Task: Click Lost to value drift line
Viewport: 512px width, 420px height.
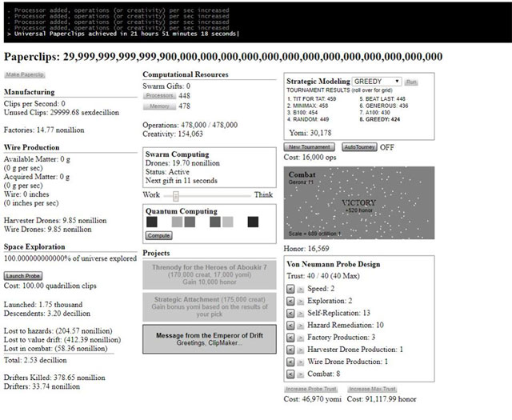Action: pyautogui.click(x=62, y=340)
